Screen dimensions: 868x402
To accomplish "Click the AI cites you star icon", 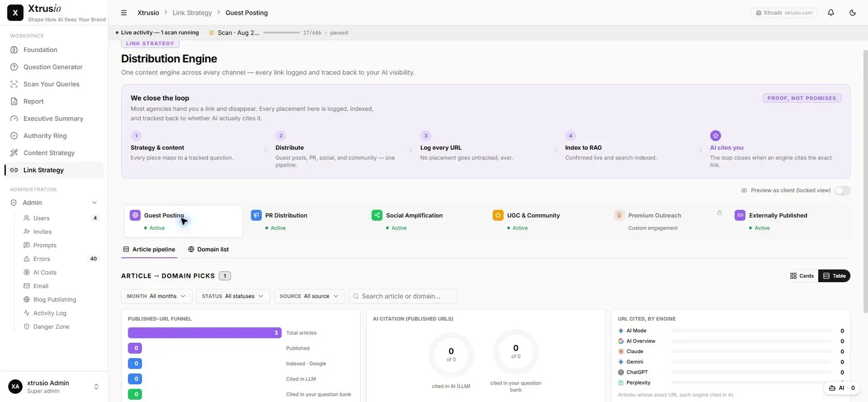I will pyautogui.click(x=716, y=136).
